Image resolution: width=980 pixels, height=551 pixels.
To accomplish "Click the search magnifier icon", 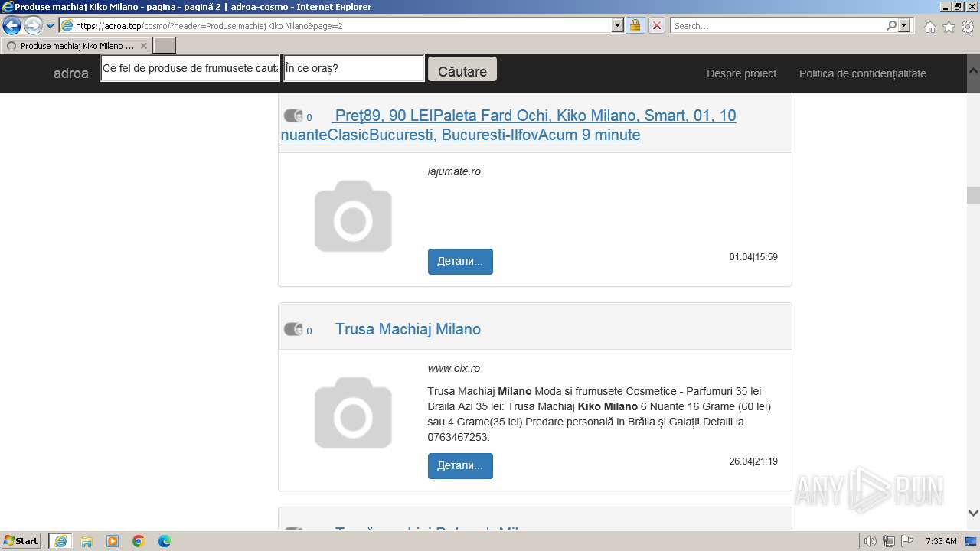I will point(891,26).
